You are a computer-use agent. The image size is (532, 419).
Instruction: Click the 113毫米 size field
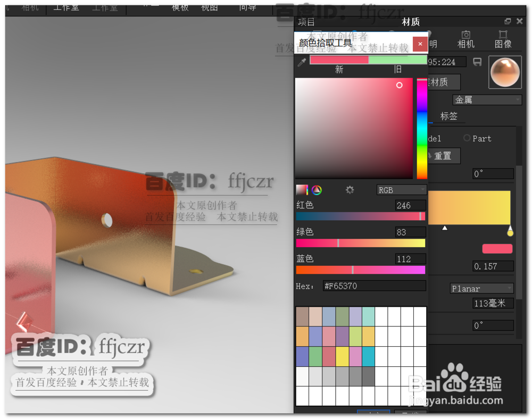point(493,303)
